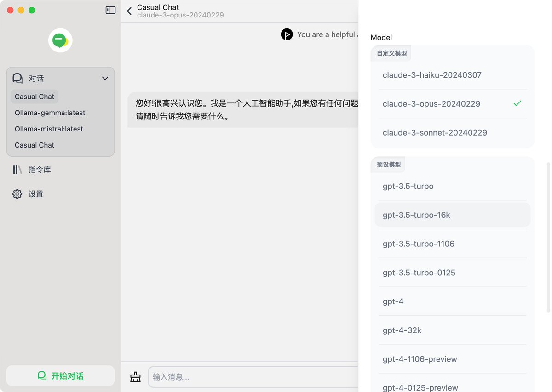Click the Casual Chat title in header
Screen dimensions: 552x392
click(158, 7)
